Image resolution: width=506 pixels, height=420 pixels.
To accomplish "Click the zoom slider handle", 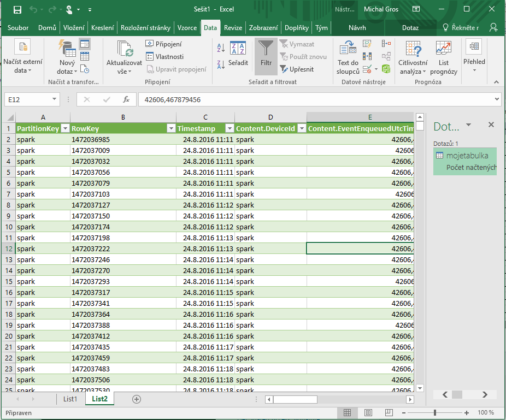I will pyautogui.click(x=435, y=412).
